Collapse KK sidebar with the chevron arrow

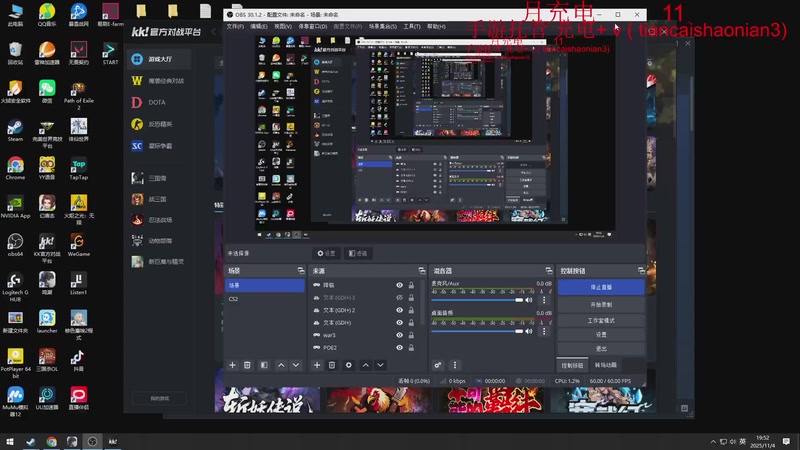(214, 32)
